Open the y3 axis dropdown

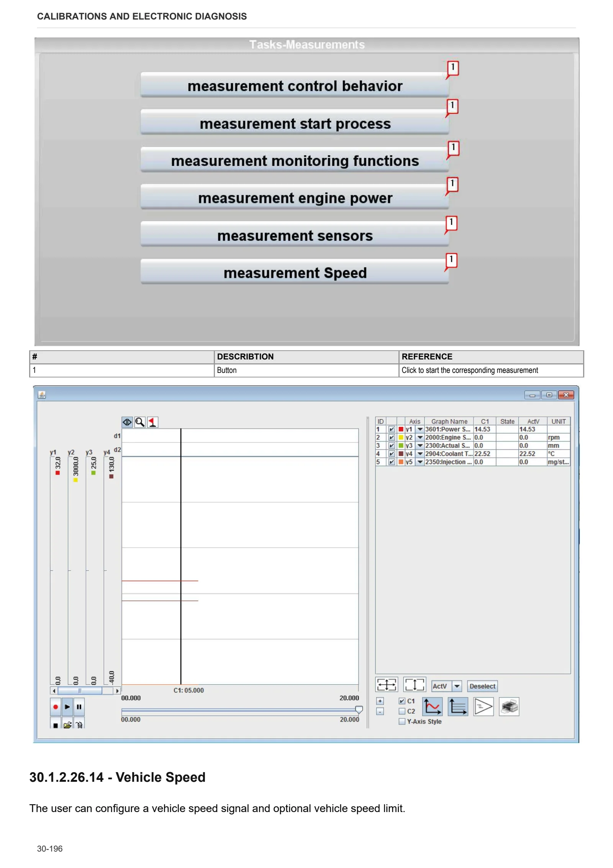(x=420, y=446)
